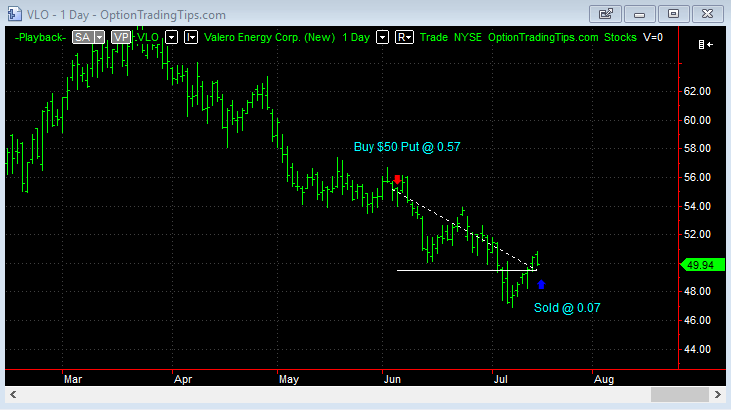Click the blue up arrow marker
The image size is (731, 410).
[x=541, y=285]
